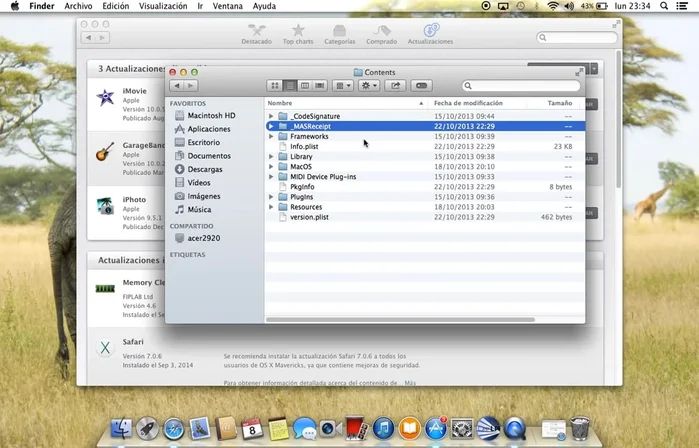699x448 pixels.
Task: Switch Finder to Cover Flow view
Action: 320,86
